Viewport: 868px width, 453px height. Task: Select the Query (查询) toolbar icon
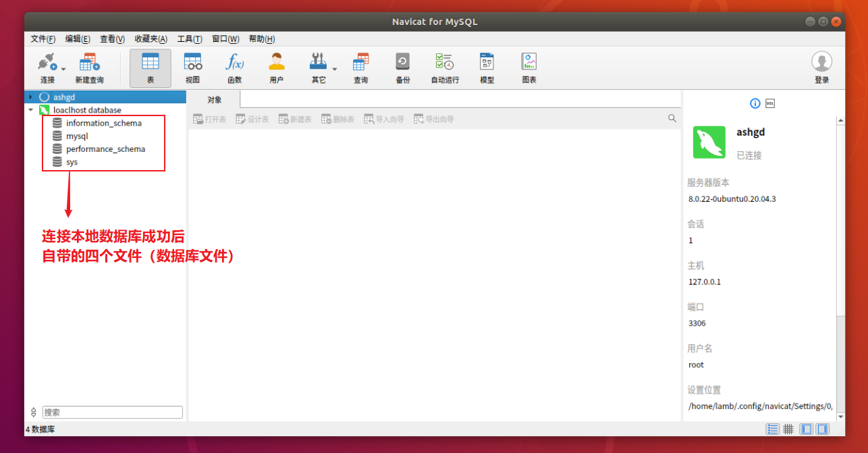point(360,68)
